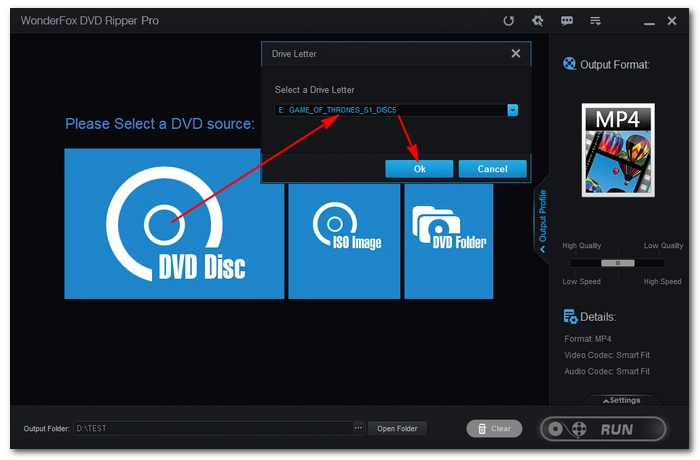Open the menu list icon in title bar
The image size is (700, 460).
tap(595, 21)
